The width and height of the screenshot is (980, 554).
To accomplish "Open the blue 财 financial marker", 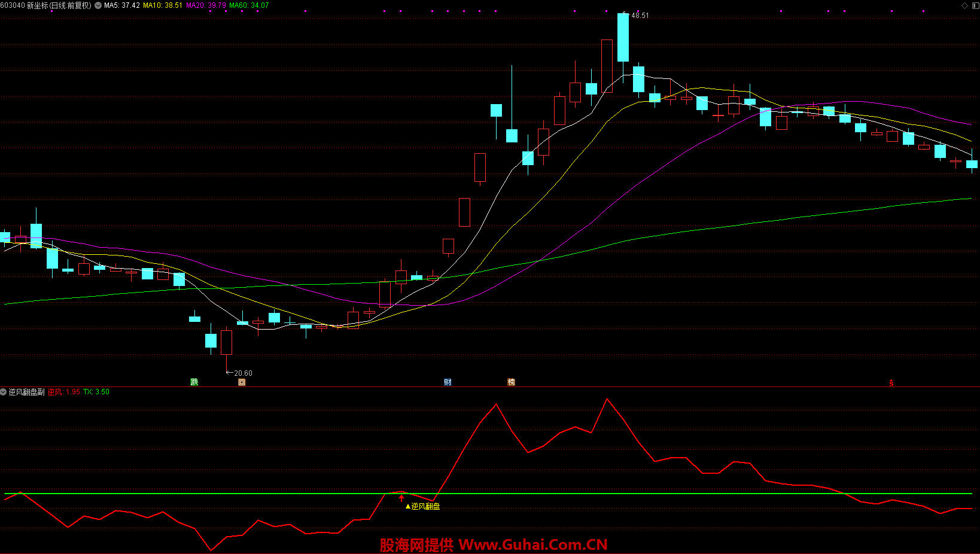I will pos(448,382).
